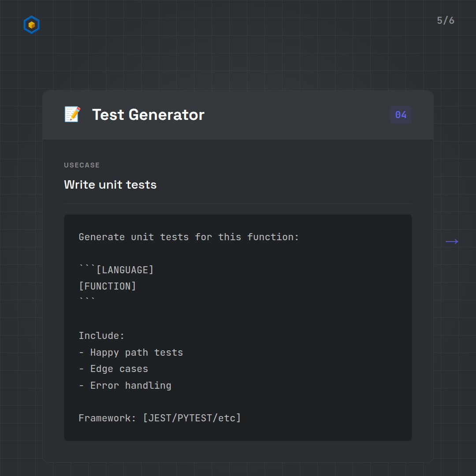Go to next slide with right arrow
The height and width of the screenshot is (476, 476).
(452, 242)
